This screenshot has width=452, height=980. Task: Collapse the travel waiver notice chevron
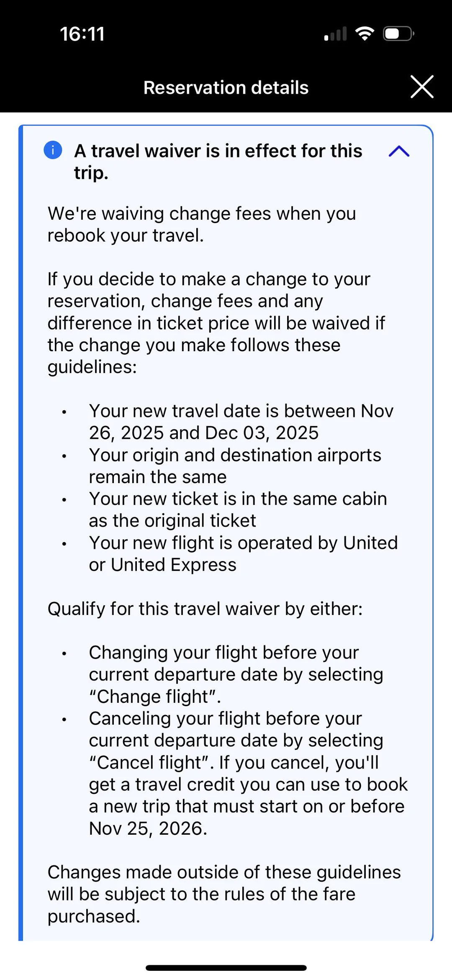pyautogui.click(x=399, y=151)
